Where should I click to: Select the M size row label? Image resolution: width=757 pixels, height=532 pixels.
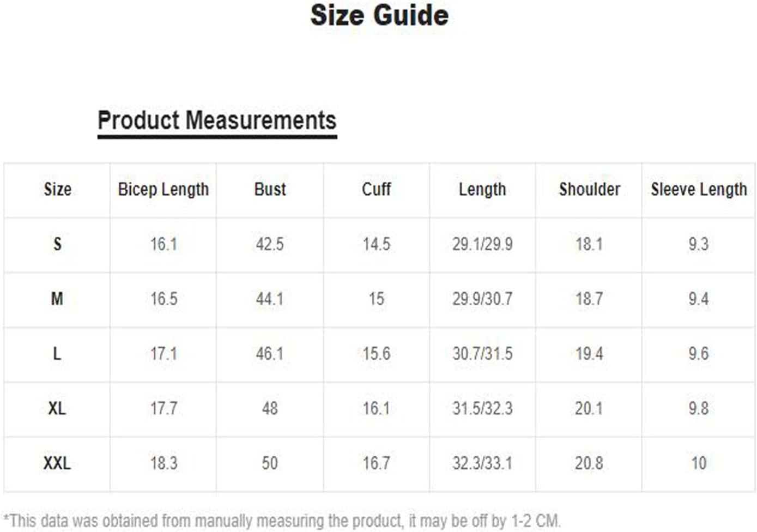point(57,299)
